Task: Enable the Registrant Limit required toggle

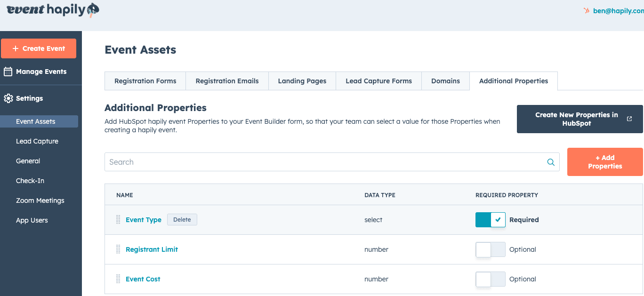Action: point(490,249)
